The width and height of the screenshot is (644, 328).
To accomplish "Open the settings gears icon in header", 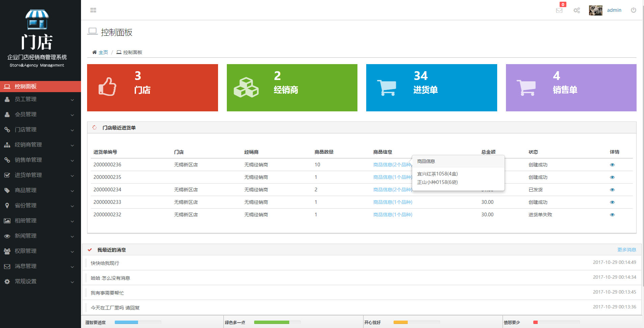I will coord(576,10).
